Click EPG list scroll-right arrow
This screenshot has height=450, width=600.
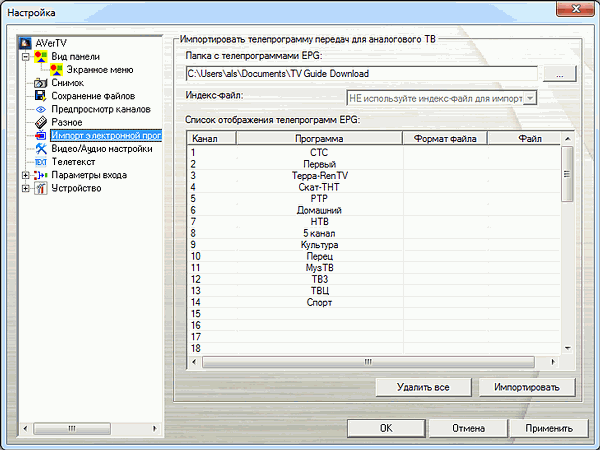coord(553,362)
